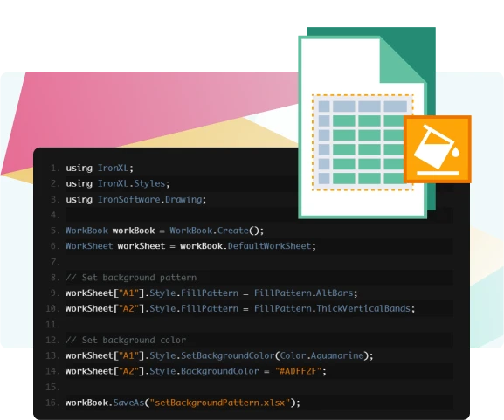Click the "#ADFF2F" color string

(298, 371)
